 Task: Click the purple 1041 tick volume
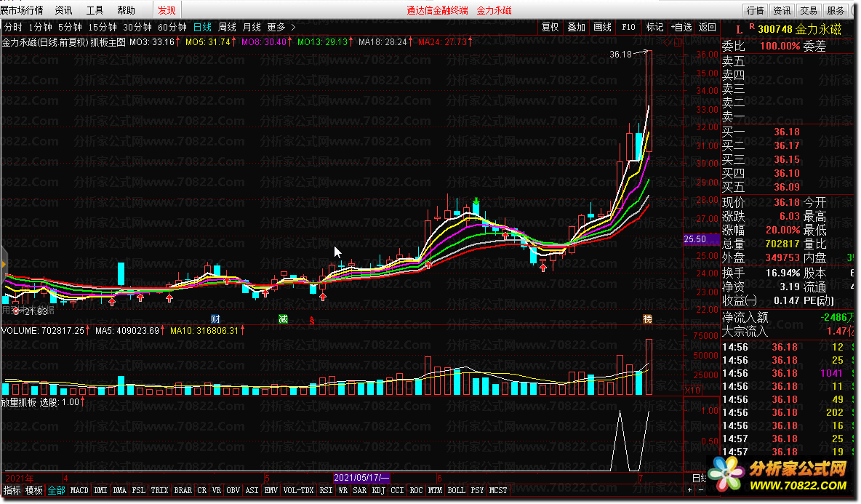[x=831, y=373]
